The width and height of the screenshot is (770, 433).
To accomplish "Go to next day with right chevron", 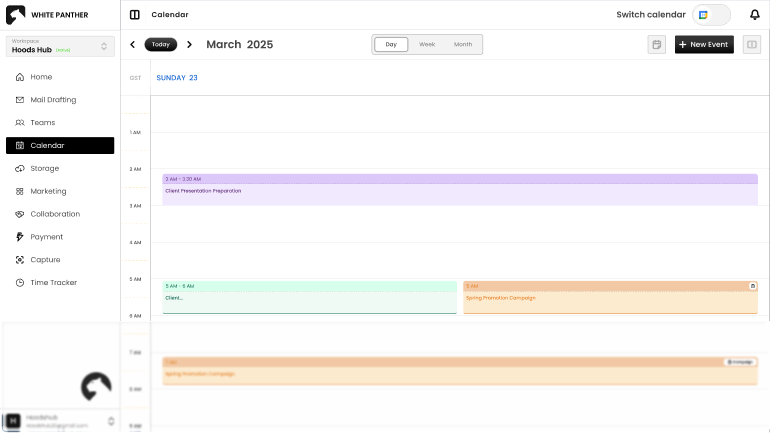I will coord(190,45).
